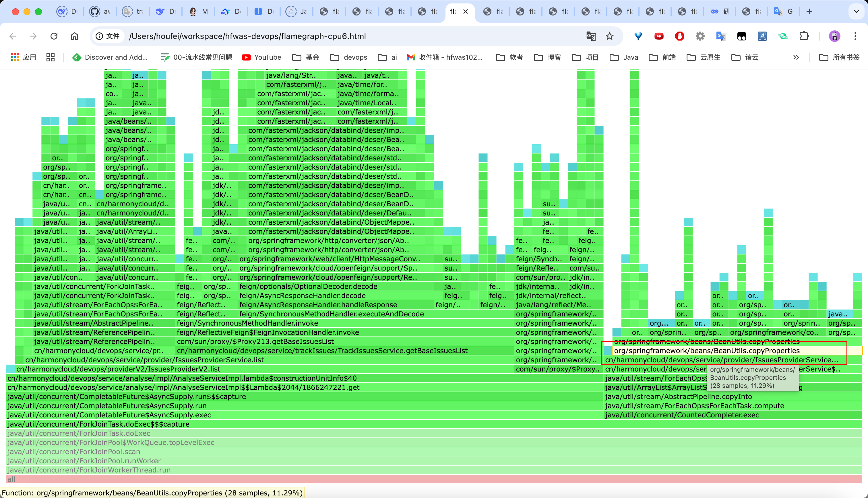Image resolution: width=868 pixels, height=498 pixels.
Task: Click the 00-流水线常见问题 bookmark
Action: point(196,57)
